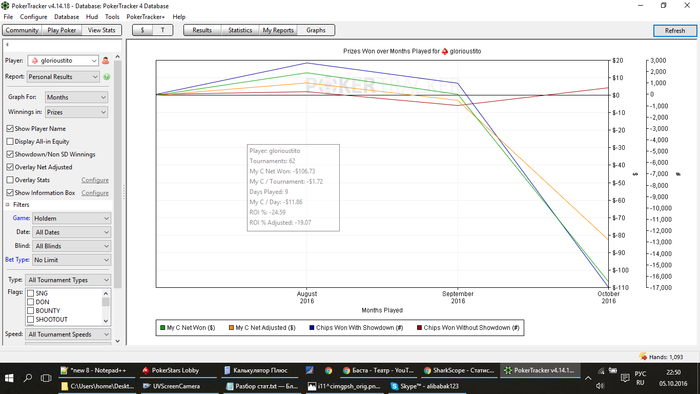Screen dimensions: 700x394
Task: Check the SHOOTOUT flag
Action: (x=31, y=319)
